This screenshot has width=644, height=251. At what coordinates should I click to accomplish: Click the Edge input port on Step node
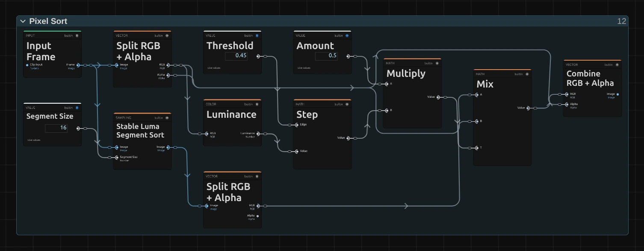297,125
